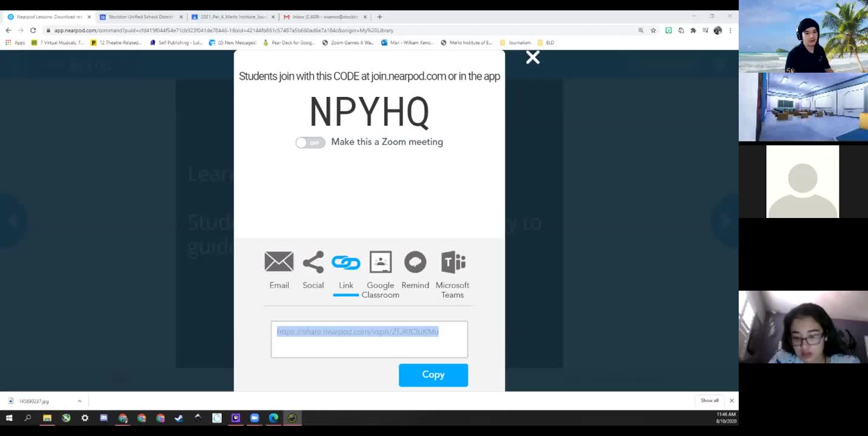The width and height of the screenshot is (868, 436).
Task: Open Zoom app from the taskbar
Action: point(255,418)
